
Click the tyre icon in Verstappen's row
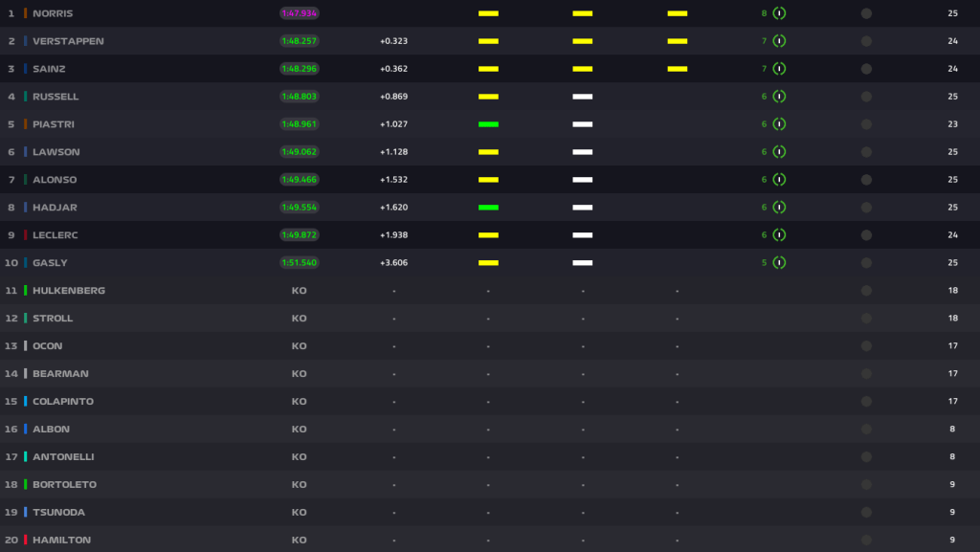779,41
